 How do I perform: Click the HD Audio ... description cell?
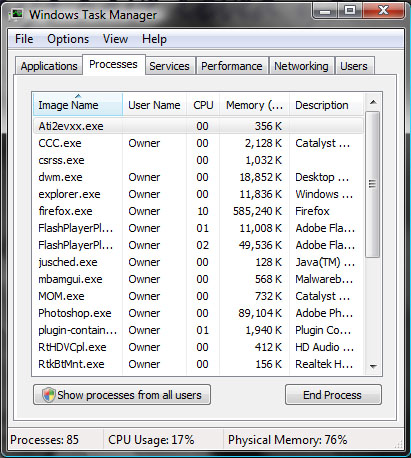pyautogui.click(x=324, y=347)
